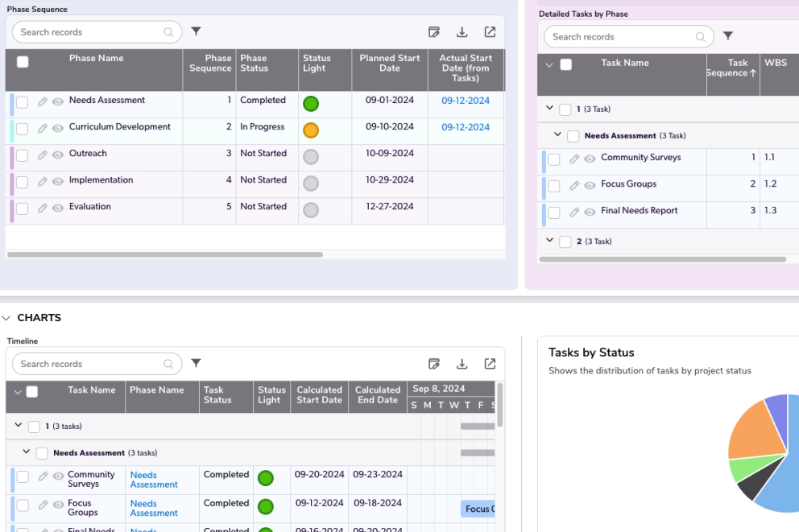The image size is (799, 532).
Task: Open Actual Start Date 09-12-2024 link
Action: [466, 101]
